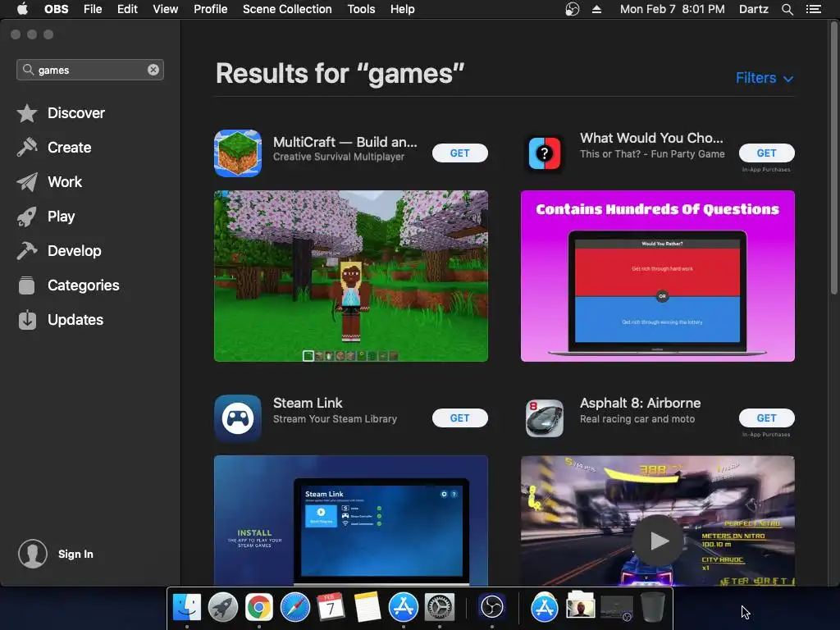Open the Steam Link title link
Viewport: 840px width, 630px height.
click(308, 403)
